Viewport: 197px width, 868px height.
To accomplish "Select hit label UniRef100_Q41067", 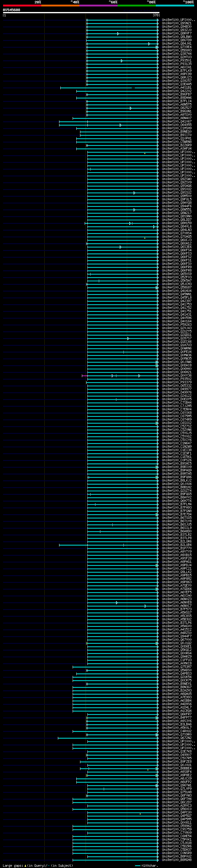I will pyautogui.click(x=176, y=121).
